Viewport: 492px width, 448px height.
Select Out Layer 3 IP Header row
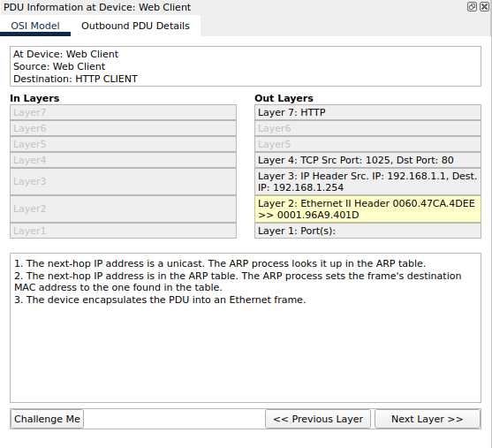click(367, 182)
